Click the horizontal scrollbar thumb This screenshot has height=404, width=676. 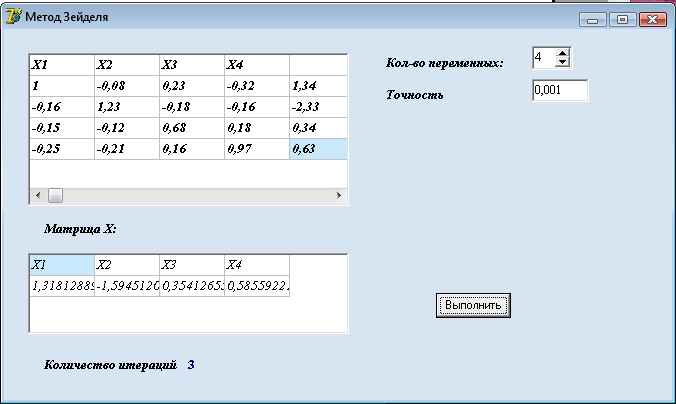point(55,195)
